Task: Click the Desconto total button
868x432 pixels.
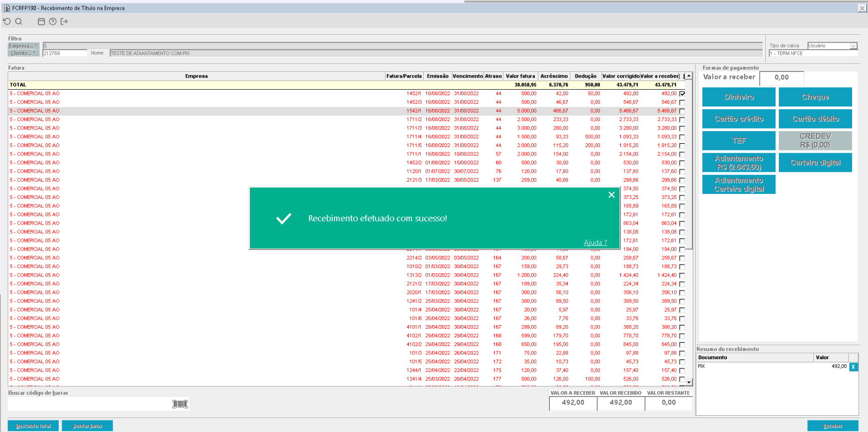Action: pyautogui.click(x=33, y=426)
